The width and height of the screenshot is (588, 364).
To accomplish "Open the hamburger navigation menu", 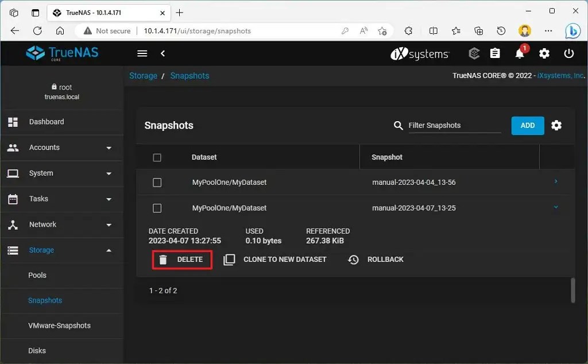I will point(142,53).
